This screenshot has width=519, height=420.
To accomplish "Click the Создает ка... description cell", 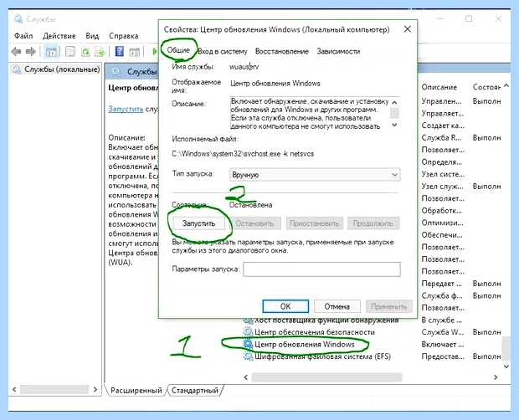I will tap(443, 125).
